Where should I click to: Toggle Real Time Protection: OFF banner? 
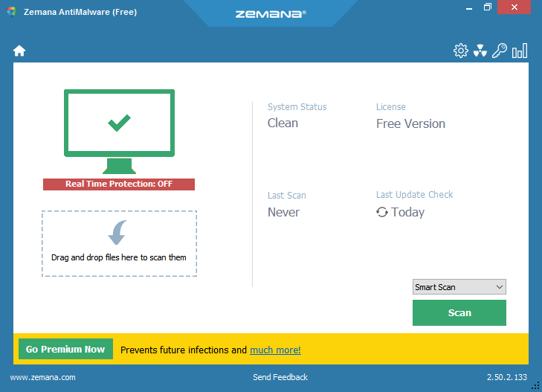click(x=119, y=184)
